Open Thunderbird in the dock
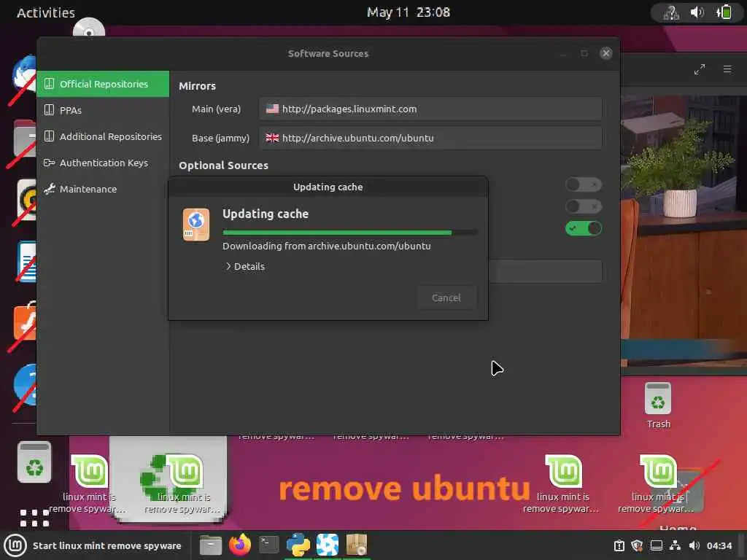Viewport: 747px width, 560px height. coord(25,75)
